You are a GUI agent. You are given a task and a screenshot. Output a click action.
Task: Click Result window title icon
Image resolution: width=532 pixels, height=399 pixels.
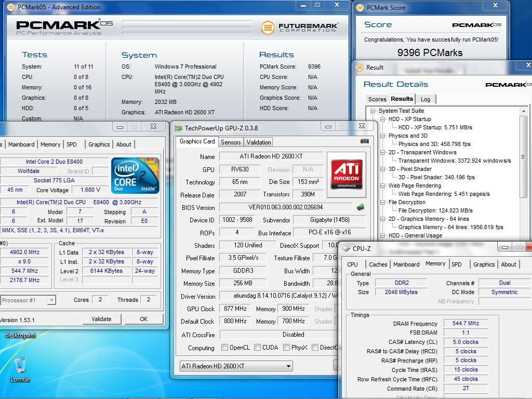[360, 68]
